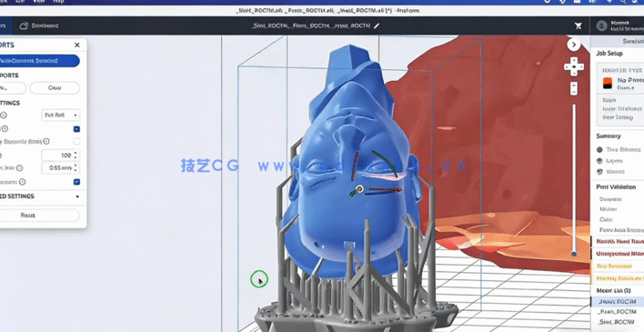
Task: Click the zoom in/out control below the pan pad
Action: pyautogui.click(x=574, y=88)
